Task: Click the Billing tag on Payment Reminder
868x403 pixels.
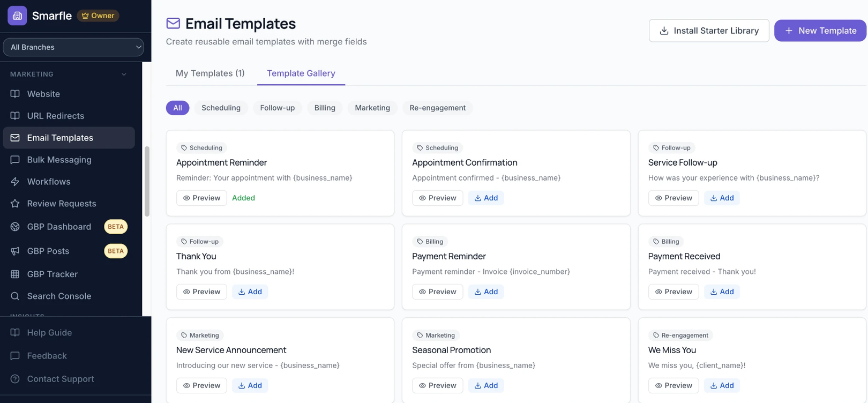Action: [430, 242]
